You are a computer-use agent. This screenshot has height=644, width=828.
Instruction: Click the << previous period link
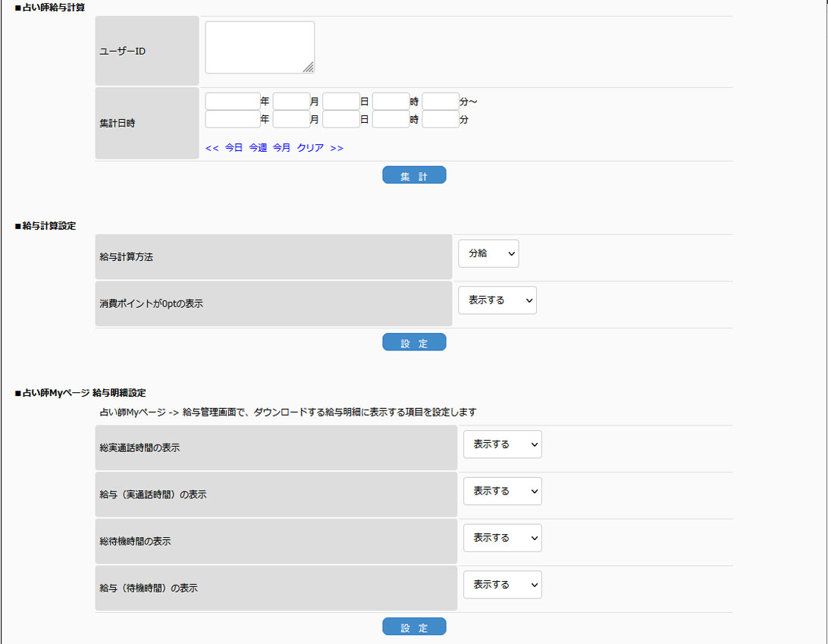(212, 148)
